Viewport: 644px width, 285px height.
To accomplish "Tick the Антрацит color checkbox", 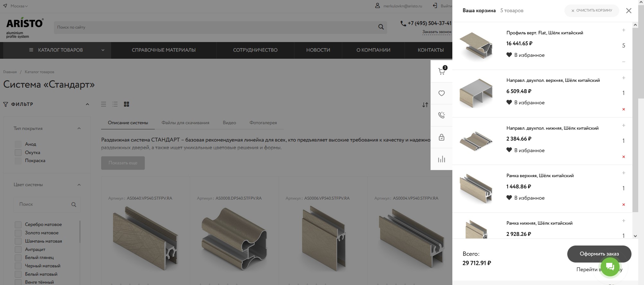I will (18, 250).
